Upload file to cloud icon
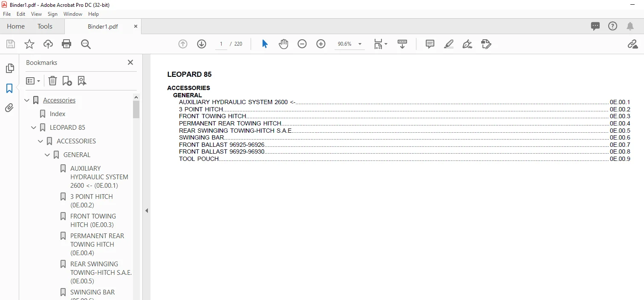Screen dimensions: 644x300 (x=48, y=44)
